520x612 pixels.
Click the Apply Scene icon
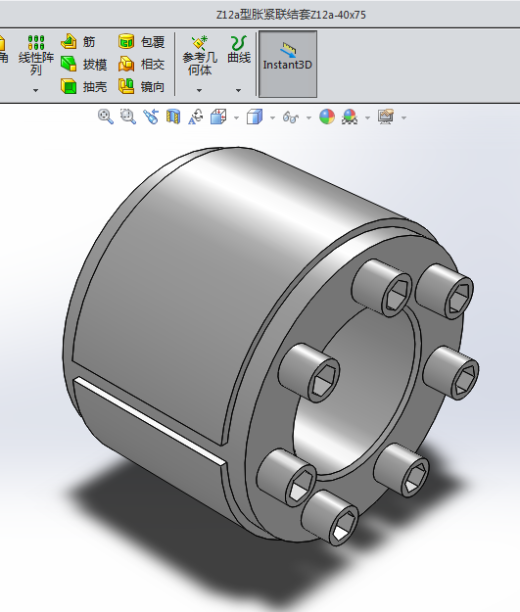[x=349, y=117]
